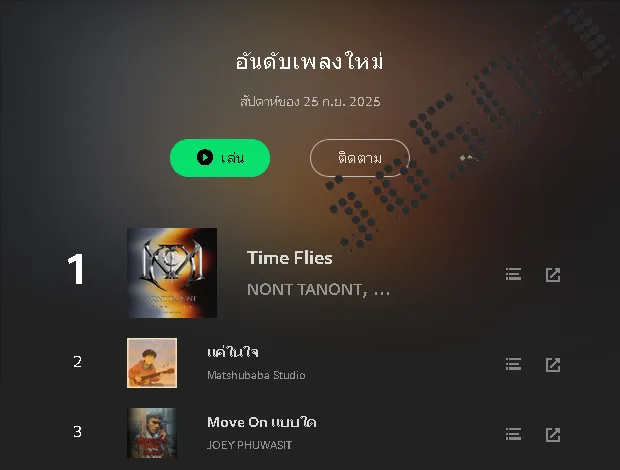Viewport: 620px width, 470px height.
Task: Open the แค่ในใจ guitar album cover
Action: [152, 363]
